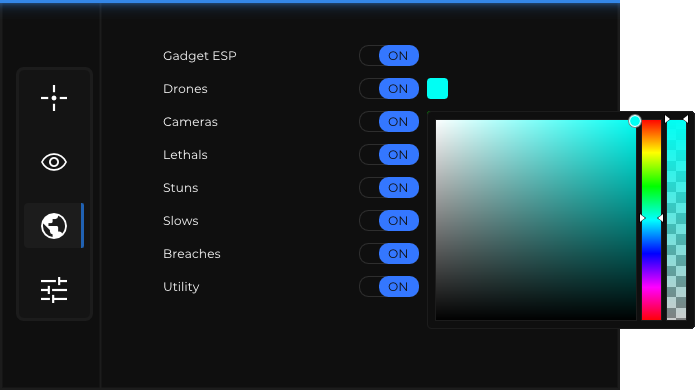Image resolution: width=695 pixels, height=390 pixels.
Task: Toggle Cameras switch
Action: tap(389, 122)
